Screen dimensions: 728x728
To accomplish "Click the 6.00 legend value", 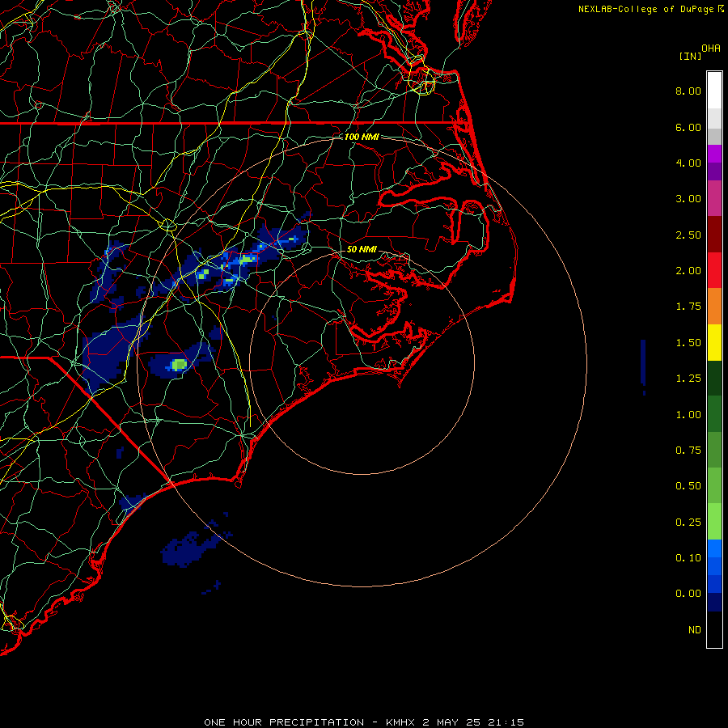I will [x=688, y=127].
